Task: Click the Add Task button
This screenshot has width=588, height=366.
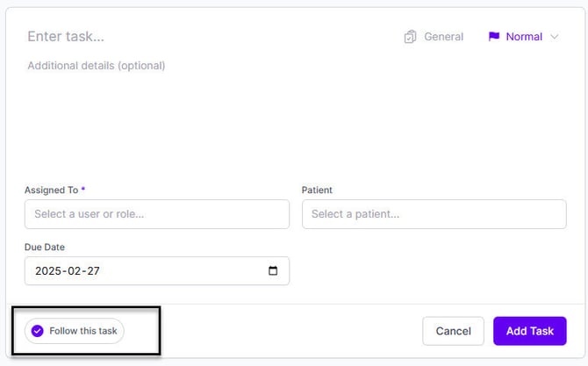Action: [x=529, y=331]
